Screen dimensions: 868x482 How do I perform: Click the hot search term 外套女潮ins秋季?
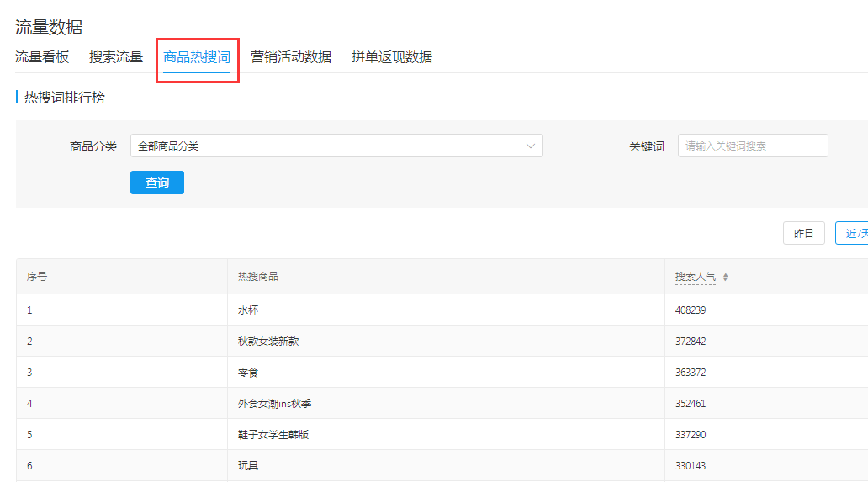(274, 404)
